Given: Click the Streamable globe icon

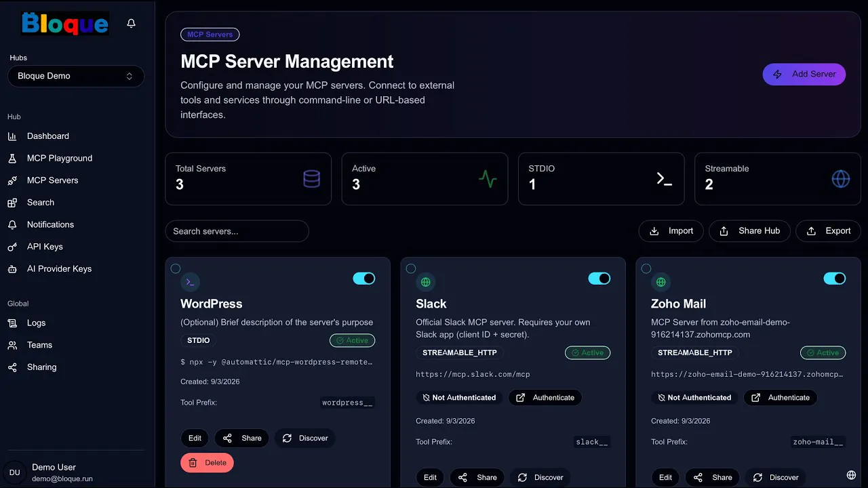Looking at the screenshot, I should (841, 179).
